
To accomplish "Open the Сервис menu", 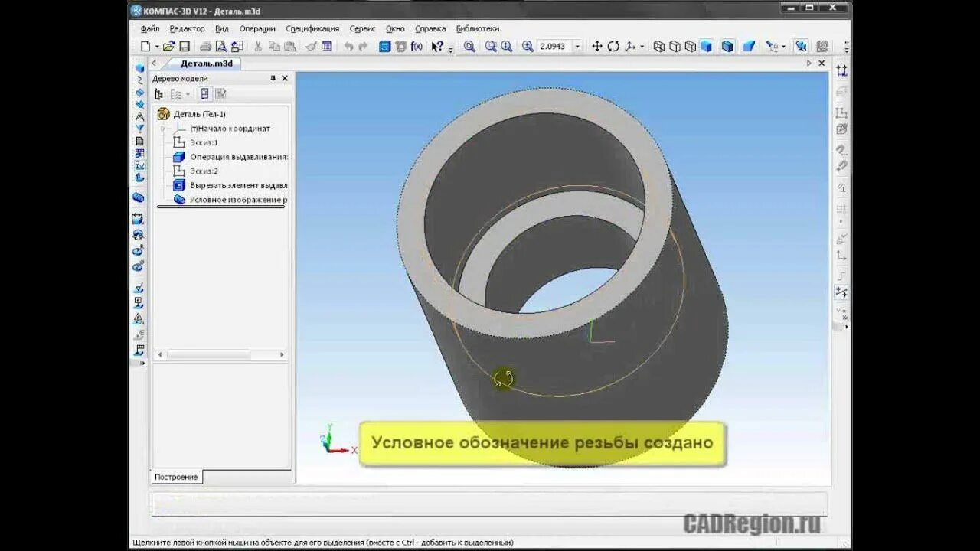I will click(362, 28).
